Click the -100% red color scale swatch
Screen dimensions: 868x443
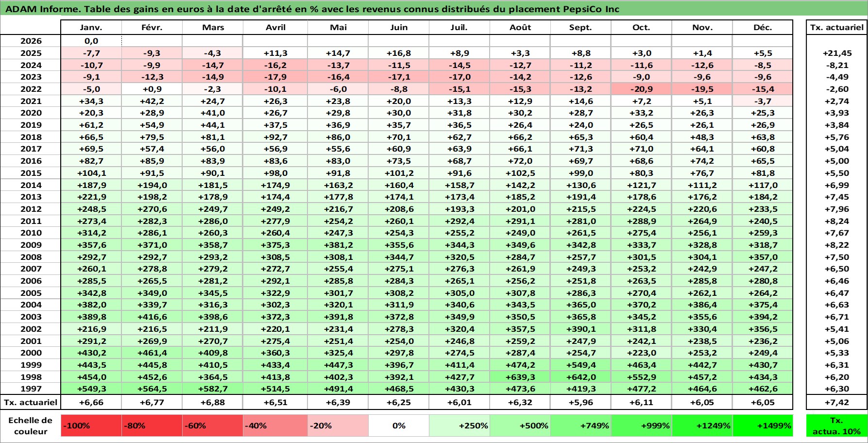91,426
